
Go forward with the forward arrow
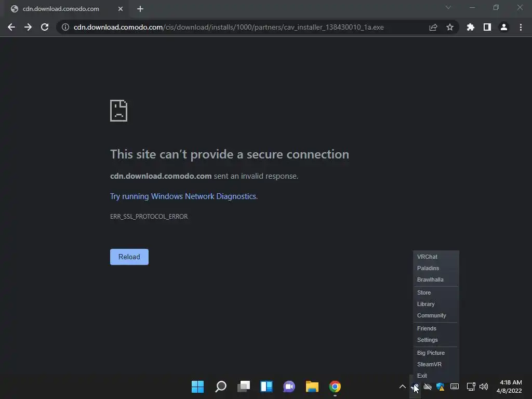click(x=28, y=27)
